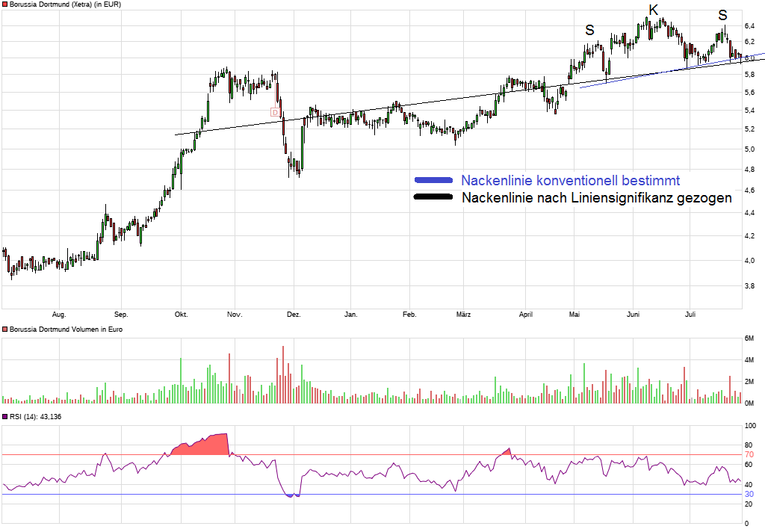Click the Volumen legend color square
The image size is (765, 532).
(5, 330)
